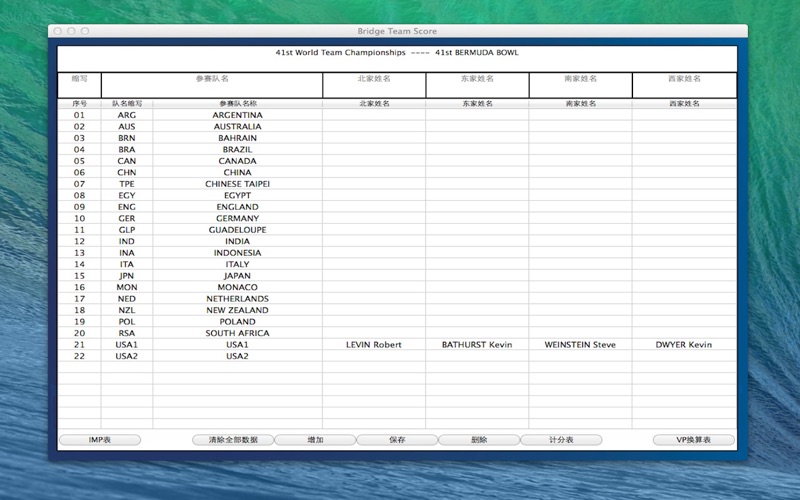The image size is (800, 500).
Task: Save data with the 保存 button
Action: tap(397, 440)
